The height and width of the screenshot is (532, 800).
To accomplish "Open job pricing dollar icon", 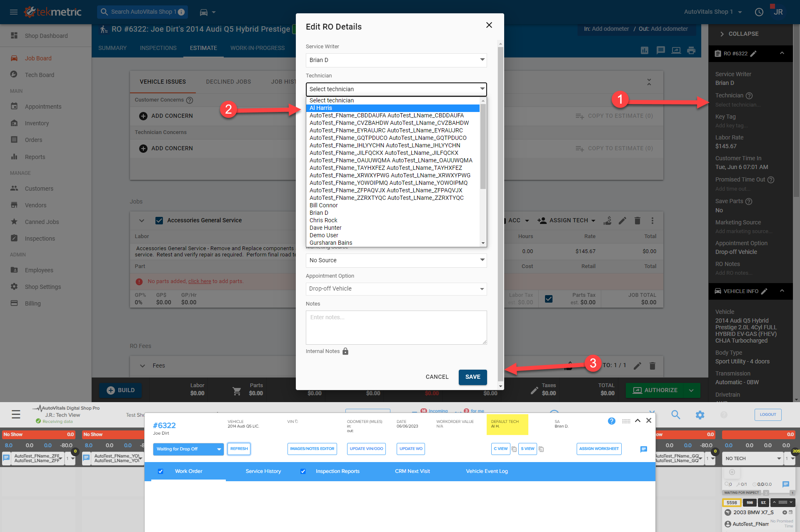I will [607, 221].
